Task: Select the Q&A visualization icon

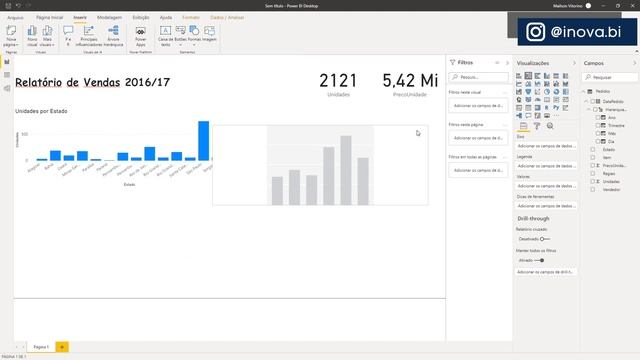Action: [528, 116]
